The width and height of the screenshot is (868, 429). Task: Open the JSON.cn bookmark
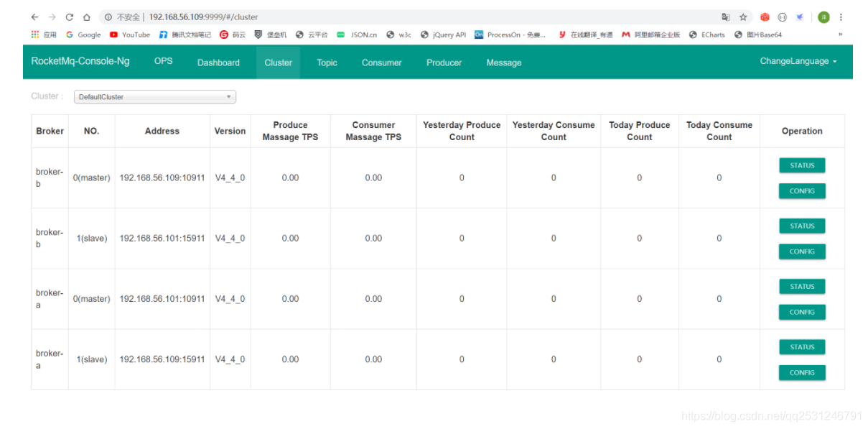(x=357, y=34)
